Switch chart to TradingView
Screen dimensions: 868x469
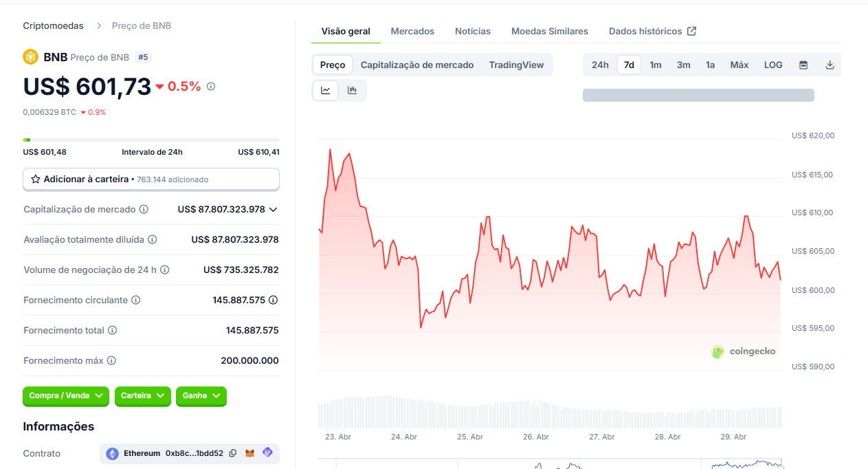point(516,65)
